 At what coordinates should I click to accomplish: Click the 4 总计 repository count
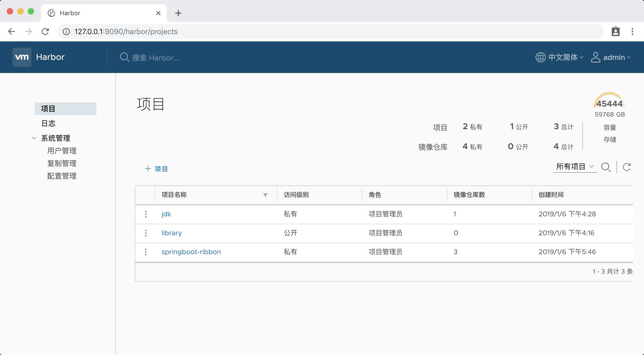click(x=563, y=147)
